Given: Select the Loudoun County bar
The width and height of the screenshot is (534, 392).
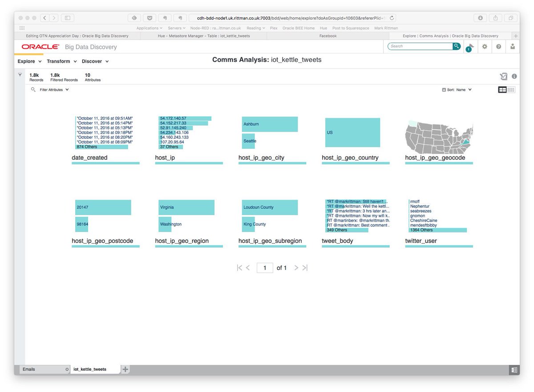Looking at the screenshot, I should [270, 208].
